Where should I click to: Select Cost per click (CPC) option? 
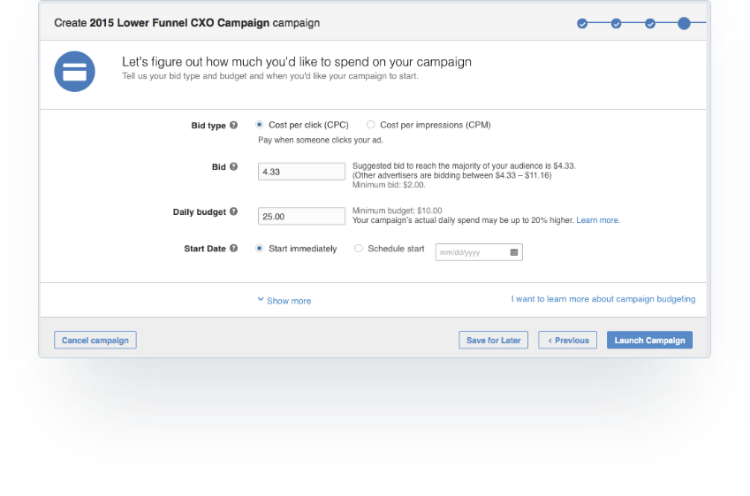pos(261,125)
